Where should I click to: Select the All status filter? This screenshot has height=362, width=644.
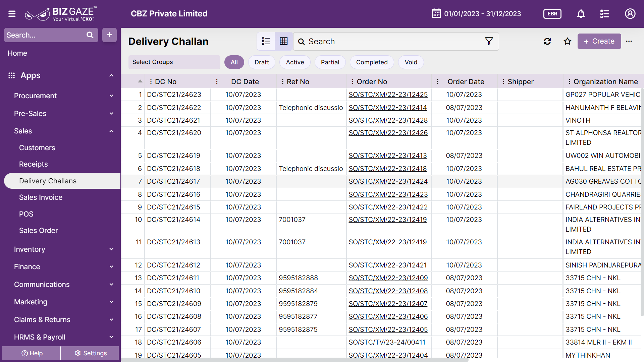(234, 62)
